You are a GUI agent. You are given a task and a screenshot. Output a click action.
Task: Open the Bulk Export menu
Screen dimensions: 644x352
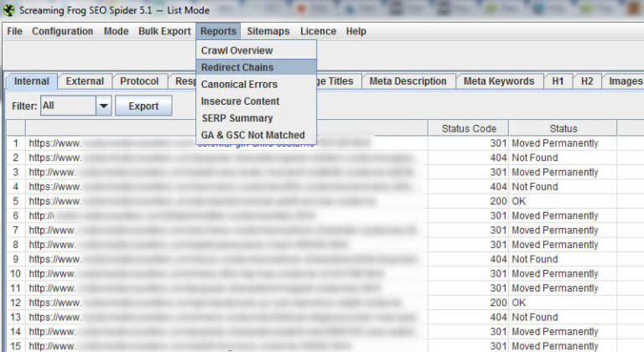tap(164, 31)
